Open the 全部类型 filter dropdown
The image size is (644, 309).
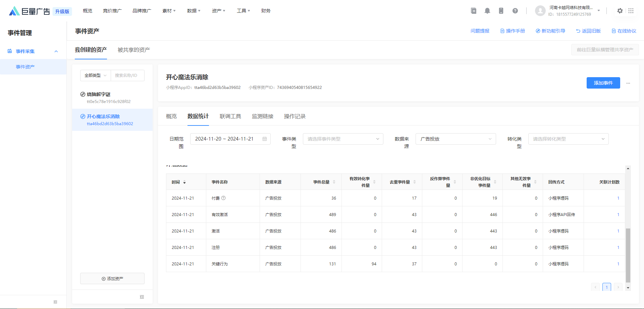point(96,75)
